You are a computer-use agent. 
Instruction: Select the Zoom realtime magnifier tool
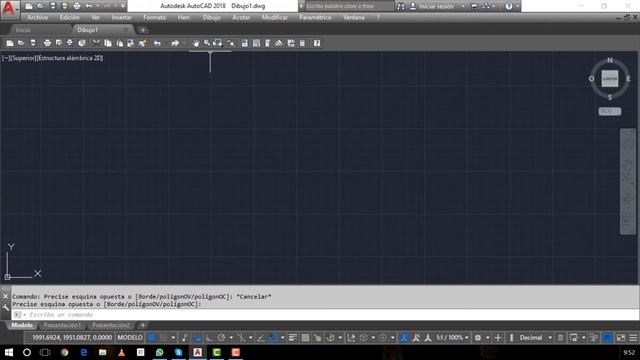(x=207, y=43)
